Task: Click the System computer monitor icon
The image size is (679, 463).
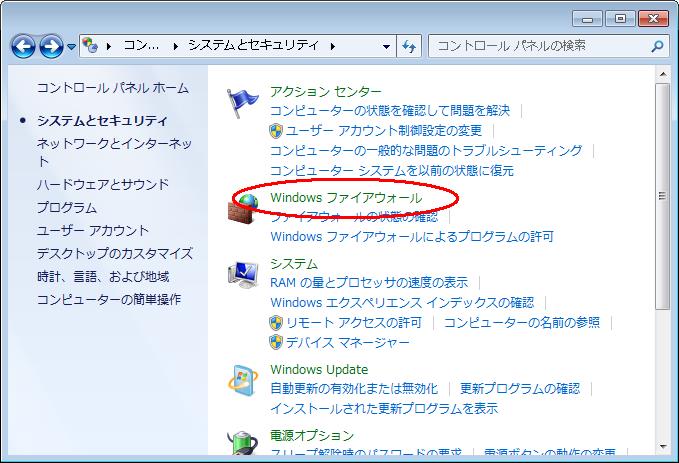Action: pyautogui.click(x=243, y=274)
